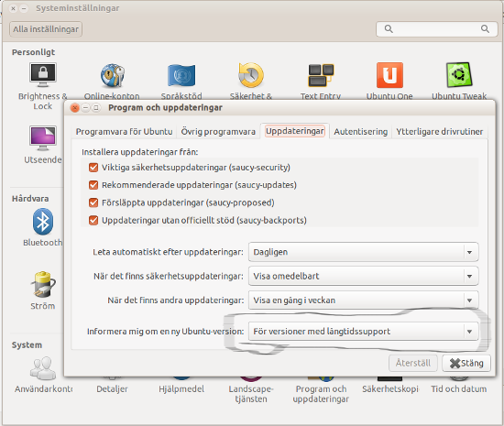Toggle Viktiga säkerhetsuppdateringar (saucy-security) checkbox
The height and width of the screenshot is (426, 504).
click(93, 168)
